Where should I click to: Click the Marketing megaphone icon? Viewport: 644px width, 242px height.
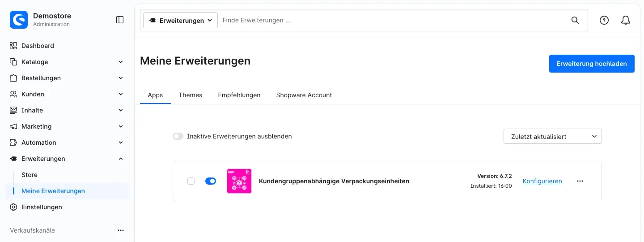tap(13, 126)
